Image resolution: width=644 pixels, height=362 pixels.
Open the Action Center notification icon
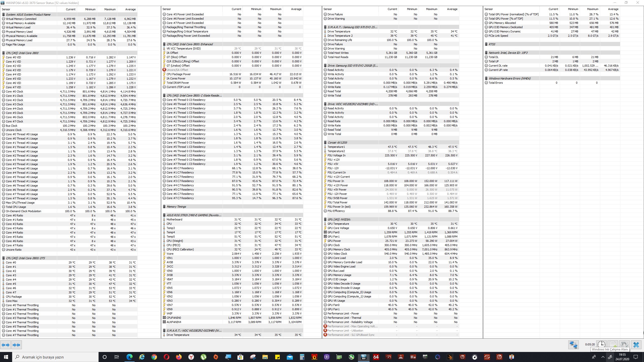pos(636,357)
